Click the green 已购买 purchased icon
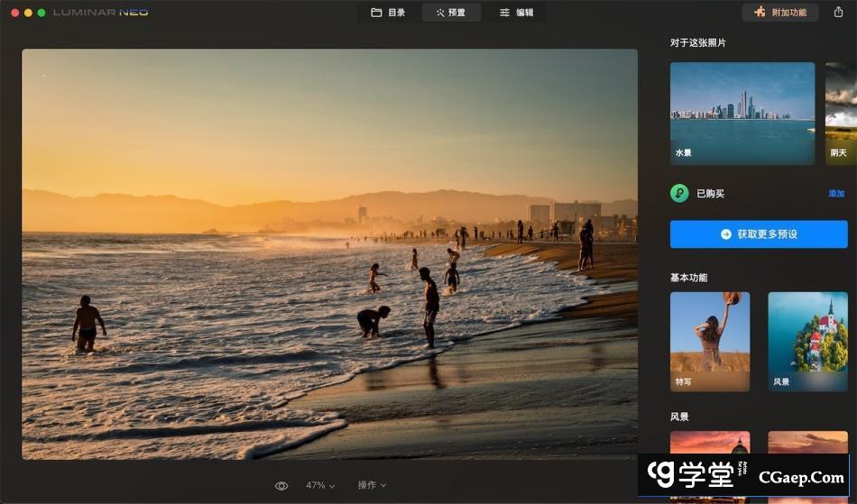This screenshot has height=504, width=857. (679, 194)
